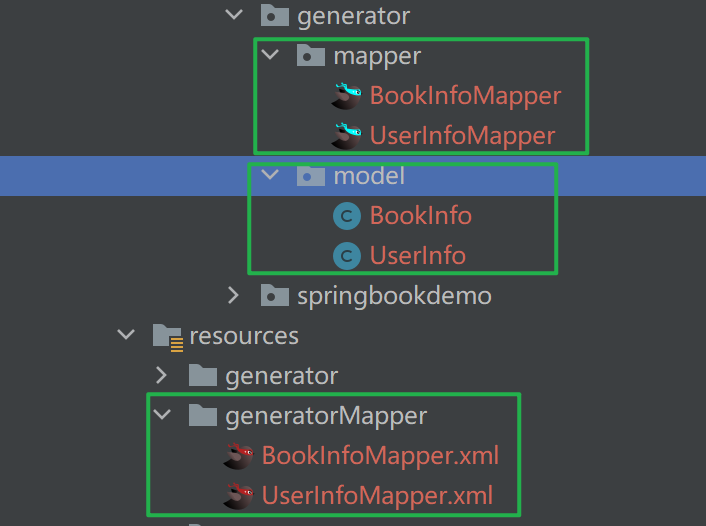The image size is (706, 526).
Task: Select the generatorMapper folder label
Action: tap(326, 416)
